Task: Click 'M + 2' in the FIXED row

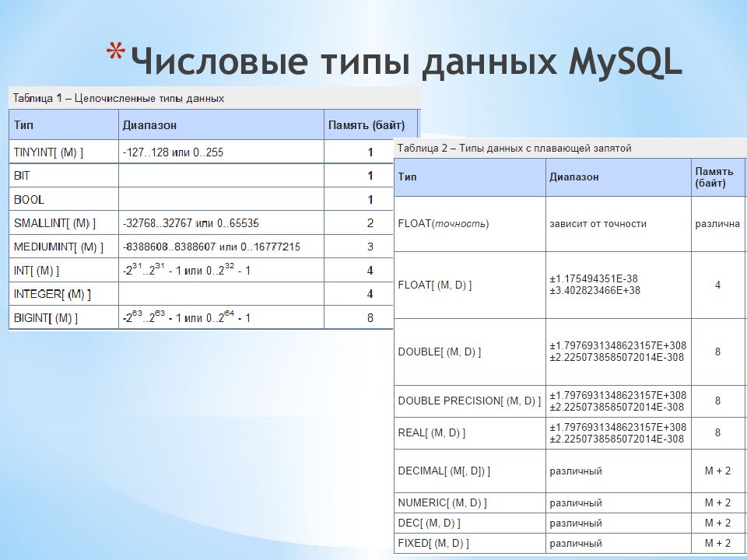Action: [x=717, y=543]
